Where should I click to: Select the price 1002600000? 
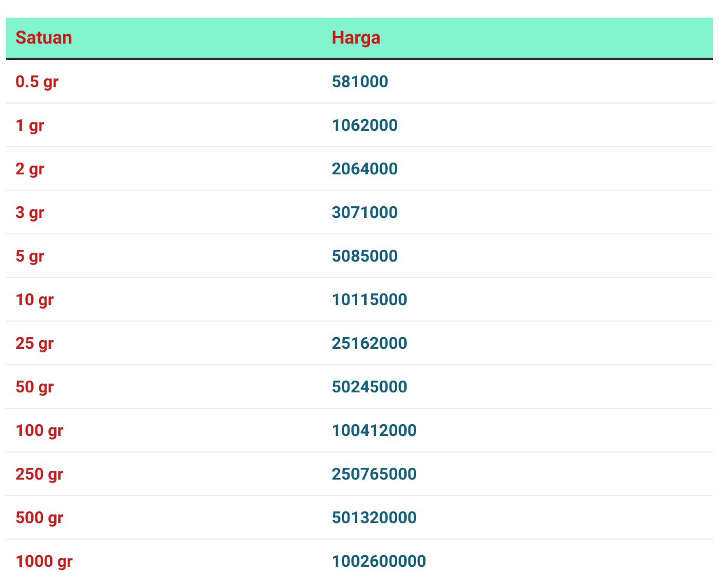coord(379,561)
